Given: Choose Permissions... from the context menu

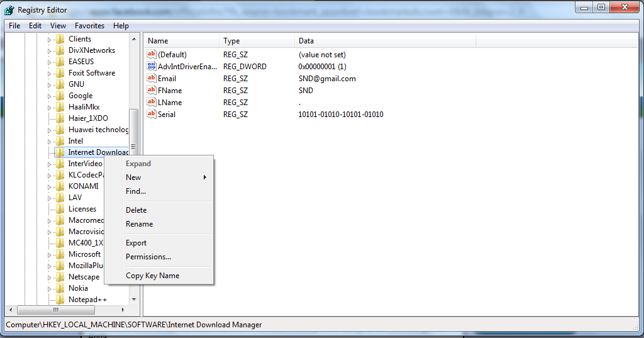Looking at the screenshot, I should (167, 257).
